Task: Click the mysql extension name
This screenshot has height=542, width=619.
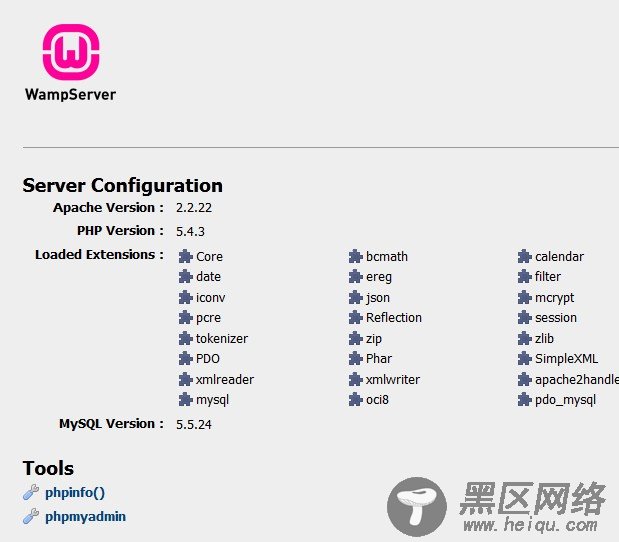Action: click(212, 400)
